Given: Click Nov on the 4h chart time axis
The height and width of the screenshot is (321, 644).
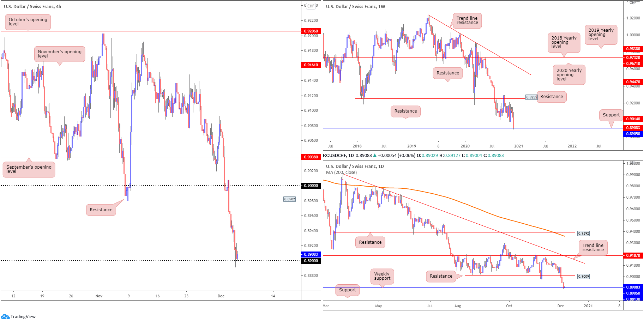Looking at the screenshot, I should (99, 296).
